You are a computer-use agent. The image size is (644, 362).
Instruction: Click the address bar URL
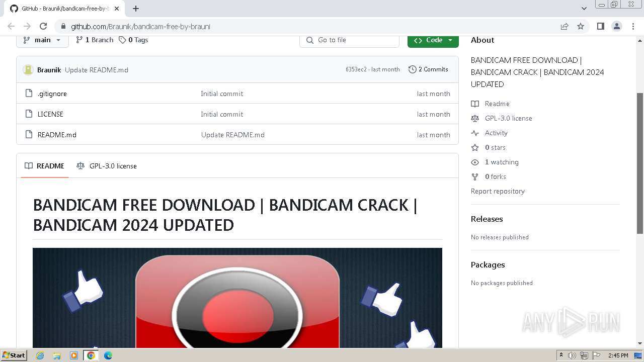(x=140, y=27)
